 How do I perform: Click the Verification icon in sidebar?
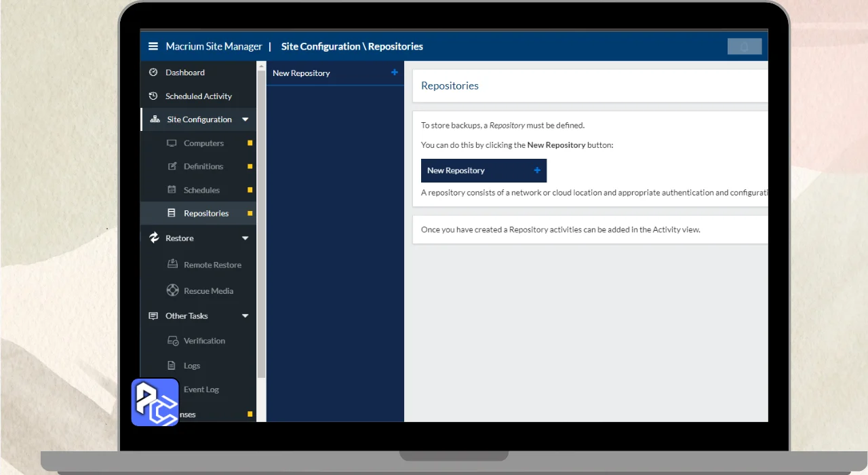point(172,341)
